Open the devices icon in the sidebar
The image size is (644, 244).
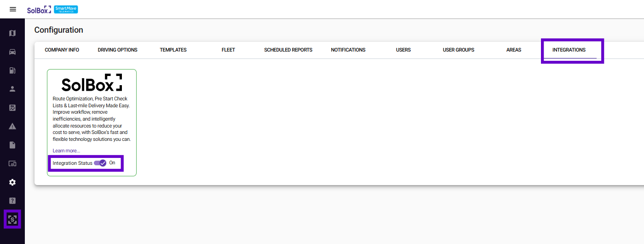[x=12, y=163]
